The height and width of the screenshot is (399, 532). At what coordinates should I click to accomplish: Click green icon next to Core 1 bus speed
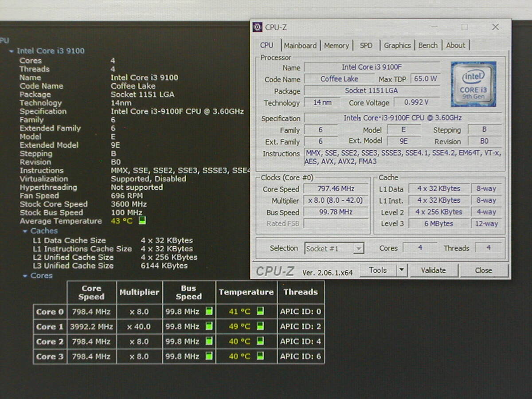(209, 326)
